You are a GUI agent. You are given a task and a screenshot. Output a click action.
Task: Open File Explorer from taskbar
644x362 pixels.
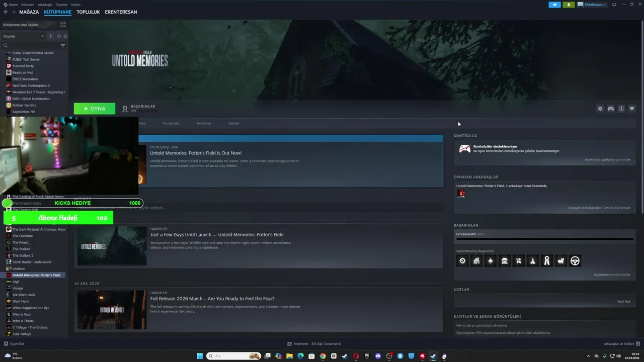289,356
